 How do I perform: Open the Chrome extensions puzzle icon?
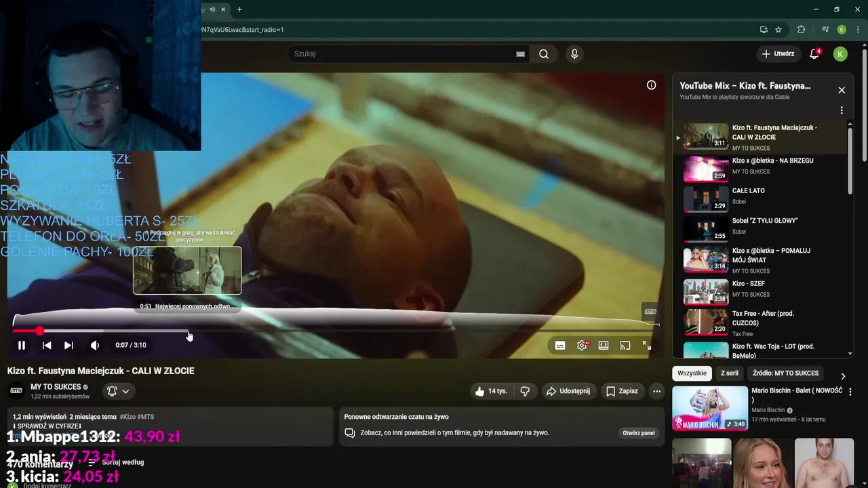tap(801, 30)
